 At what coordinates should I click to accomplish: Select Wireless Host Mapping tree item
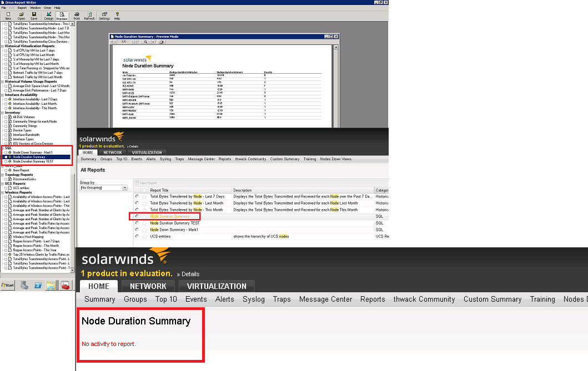tap(28, 237)
